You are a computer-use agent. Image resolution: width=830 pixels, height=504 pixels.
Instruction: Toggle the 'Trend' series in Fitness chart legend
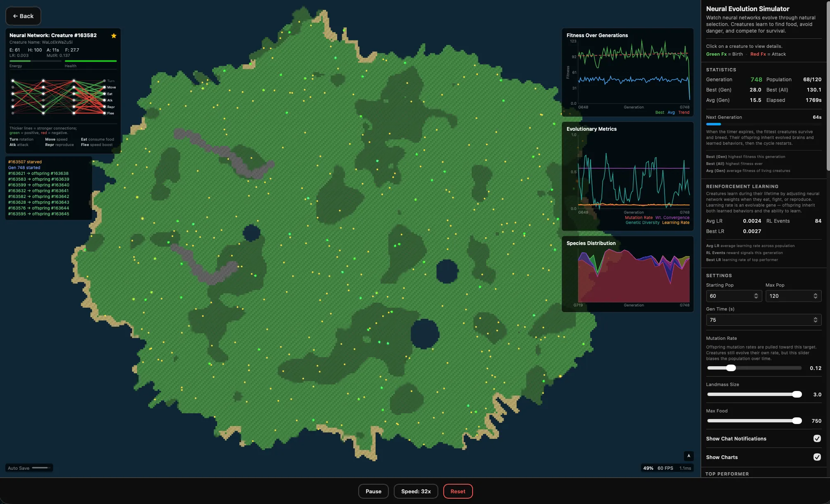click(683, 112)
